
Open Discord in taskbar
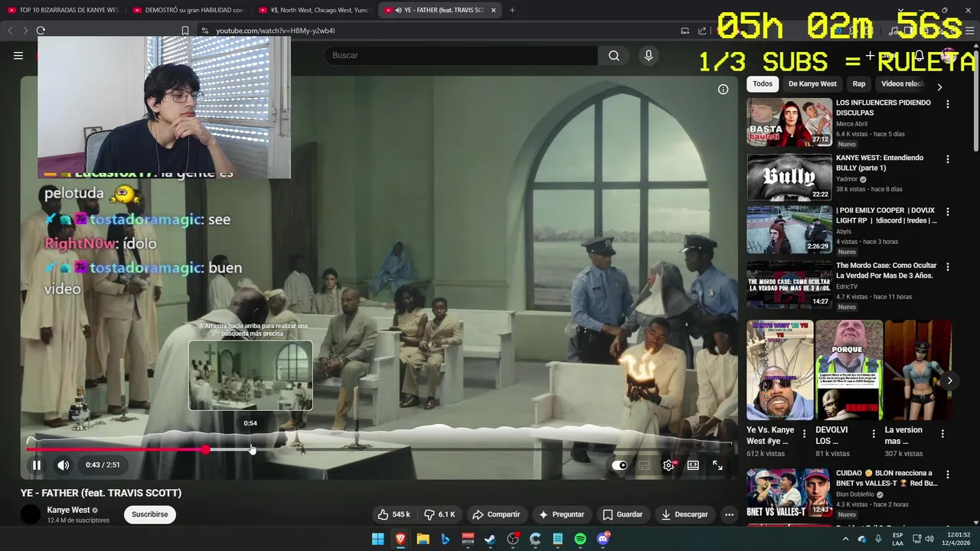click(x=603, y=539)
